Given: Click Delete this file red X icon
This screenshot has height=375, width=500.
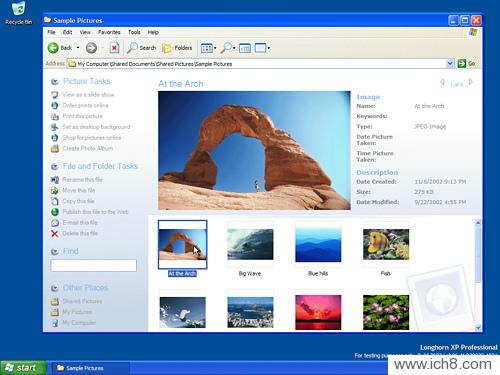Looking at the screenshot, I should tap(55, 233).
